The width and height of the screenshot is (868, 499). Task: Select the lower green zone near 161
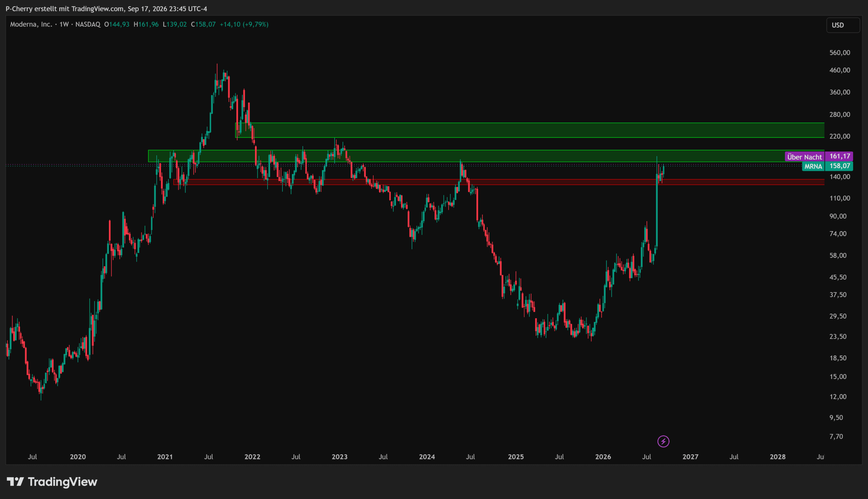point(486,156)
